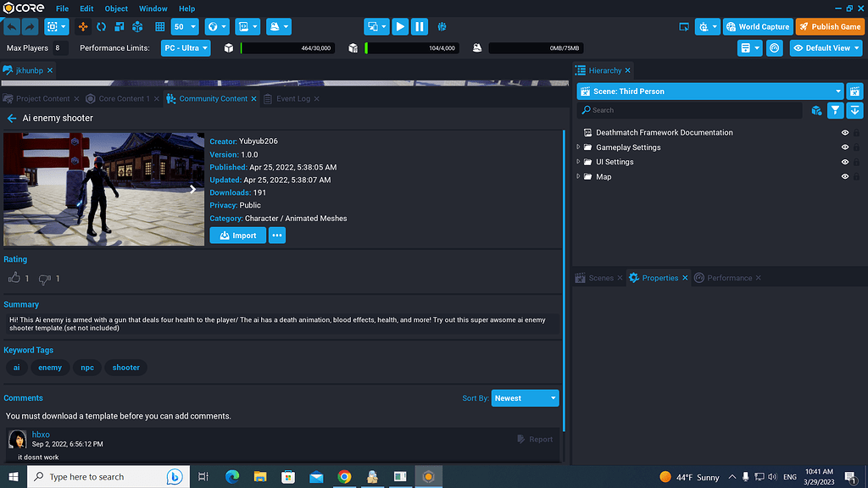Hide the Map folder with eye icon
This screenshot has height=488, width=868.
click(x=845, y=176)
